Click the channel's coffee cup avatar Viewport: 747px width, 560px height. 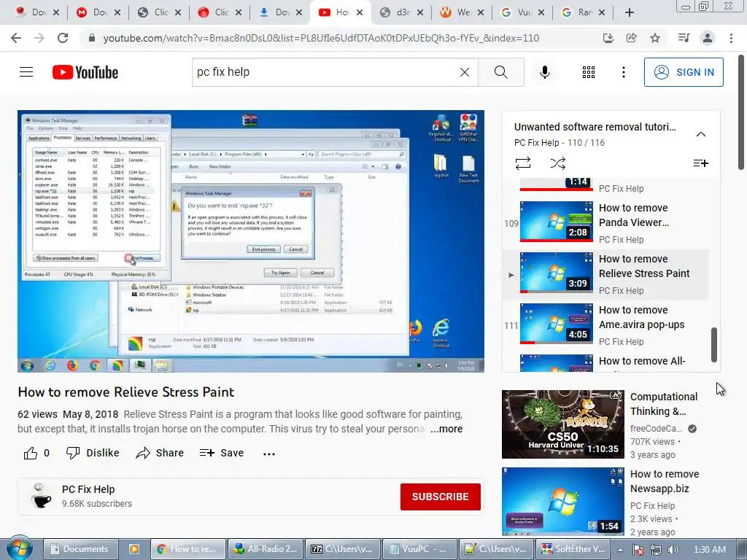pos(41,496)
